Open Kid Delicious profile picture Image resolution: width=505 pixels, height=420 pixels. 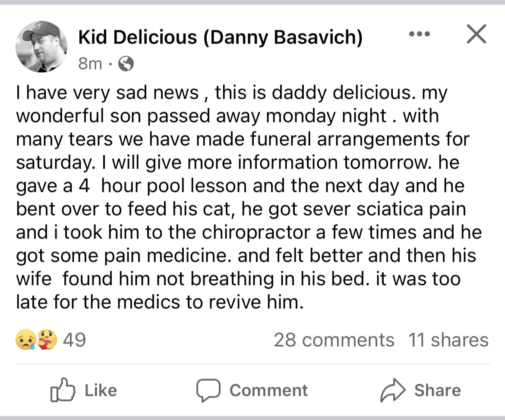point(41,47)
